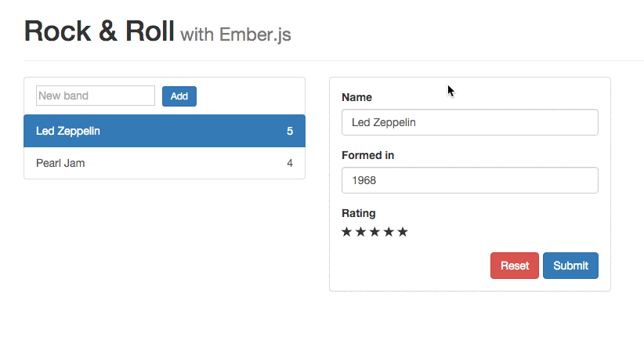The width and height of the screenshot is (644, 351).
Task: Set rating to three stars
Action: [x=374, y=232]
